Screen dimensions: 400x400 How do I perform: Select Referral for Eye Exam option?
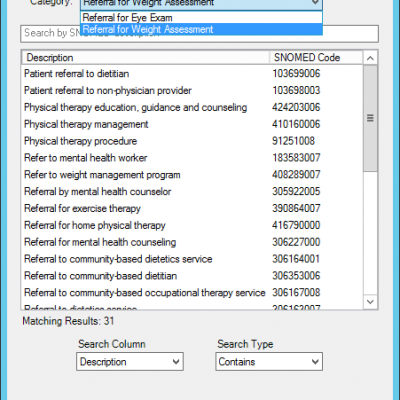[201, 18]
